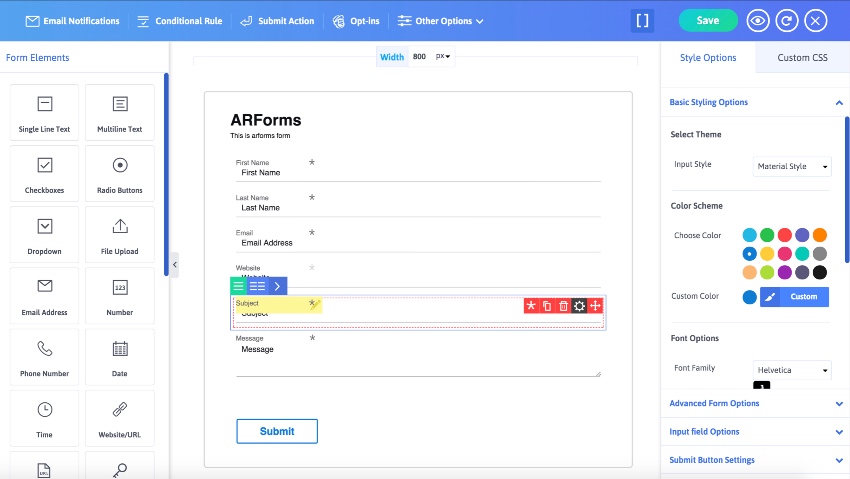Viewport: 850px width, 479px height.
Task: Open Subject field settings gear
Action: (579, 306)
